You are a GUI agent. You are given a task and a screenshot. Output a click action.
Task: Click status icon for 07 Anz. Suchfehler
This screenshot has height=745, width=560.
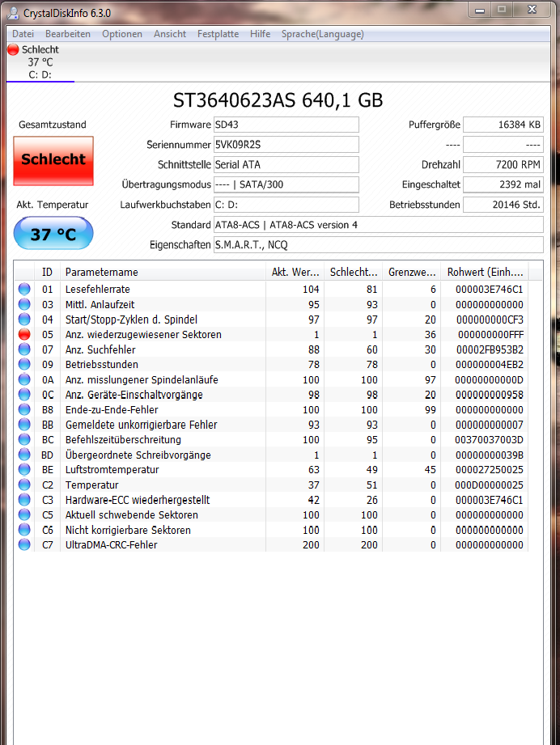(x=24, y=349)
